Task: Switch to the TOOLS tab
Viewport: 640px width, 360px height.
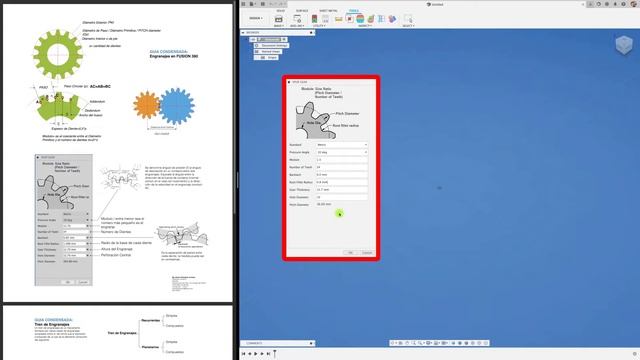Action: coord(354,11)
